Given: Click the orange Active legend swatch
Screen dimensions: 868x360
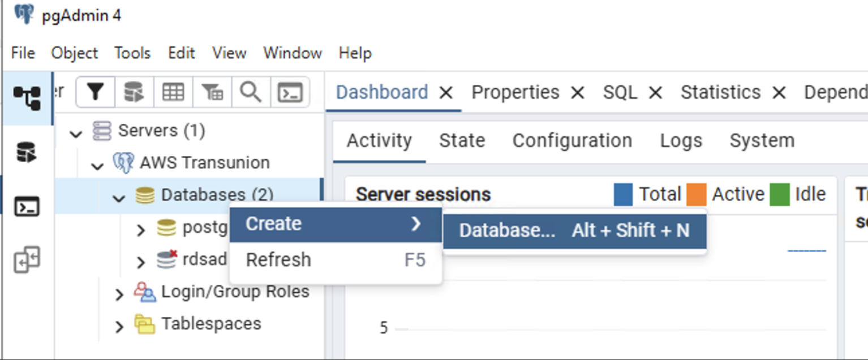Looking at the screenshot, I should click(x=697, y=194).
